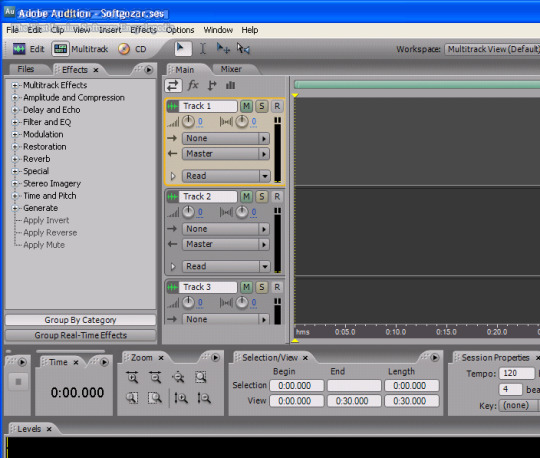Viewport: 540px width, 458px height.
Task: Arm Track 3 for recording
Action: [277, 287]
